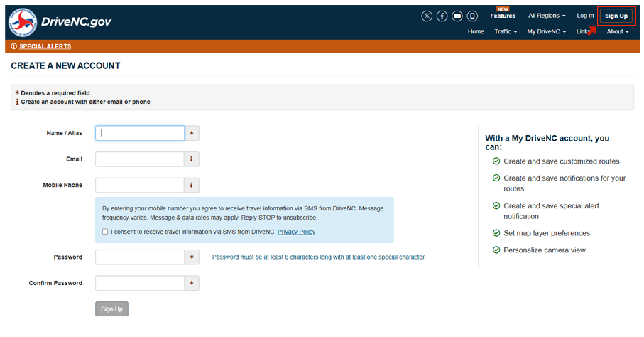Click the Confirm Password required asterisk
Image resolution: width=644 pixels, height=337 pixels.
click(192, 283)
